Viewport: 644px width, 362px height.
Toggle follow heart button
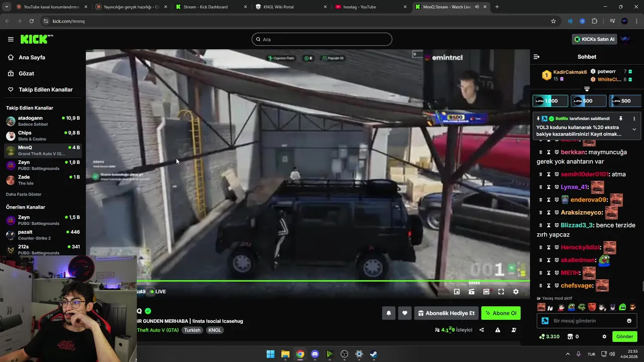pos(405,313)
